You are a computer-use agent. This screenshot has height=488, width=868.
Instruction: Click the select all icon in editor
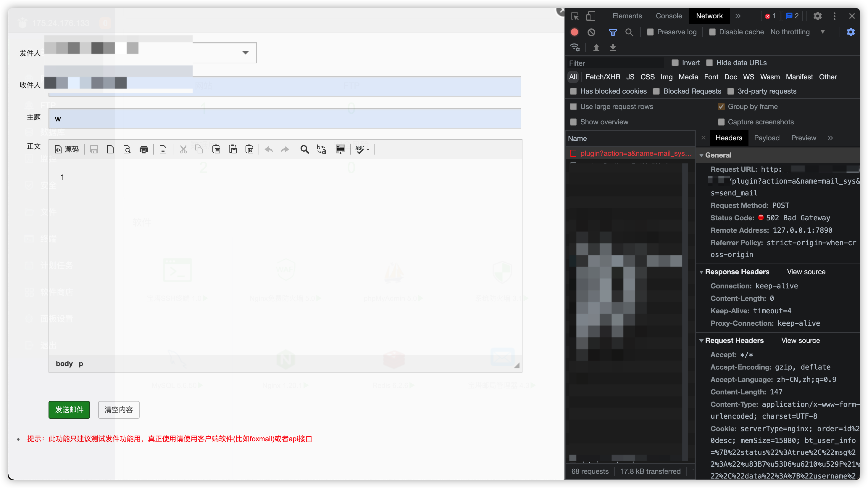coord(340,149)
